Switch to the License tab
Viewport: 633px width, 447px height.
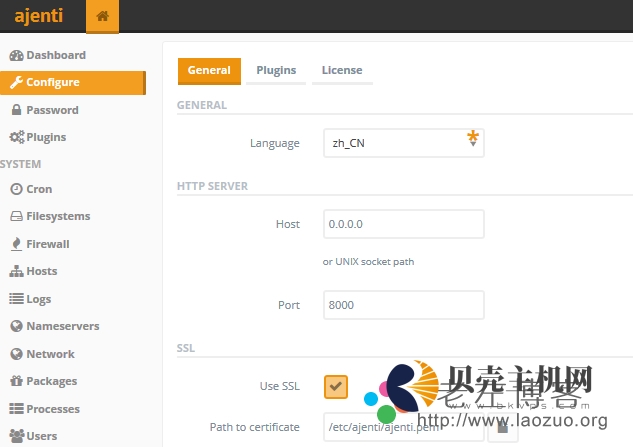(x=342, y=71)
